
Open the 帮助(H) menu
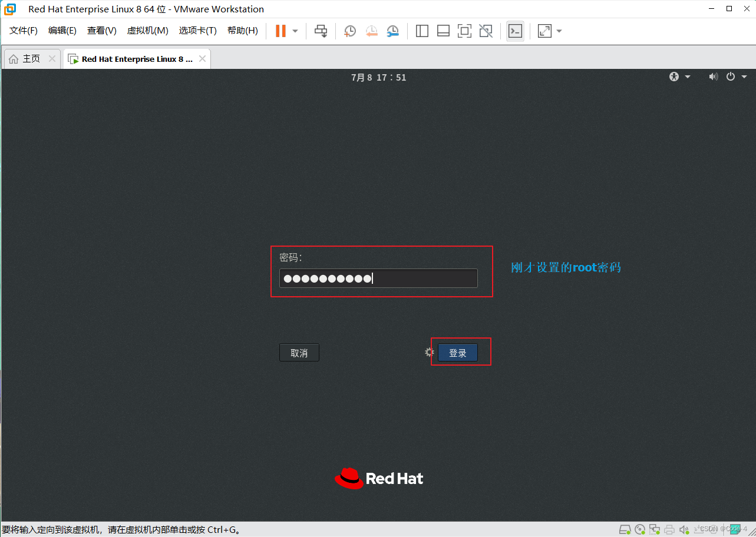(x=243, y=31)
